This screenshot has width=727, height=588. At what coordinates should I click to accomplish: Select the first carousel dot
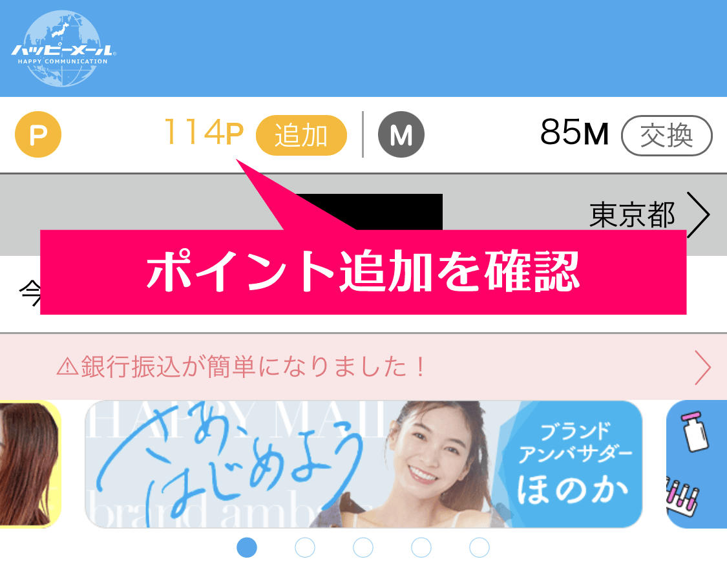click(247, 548)
